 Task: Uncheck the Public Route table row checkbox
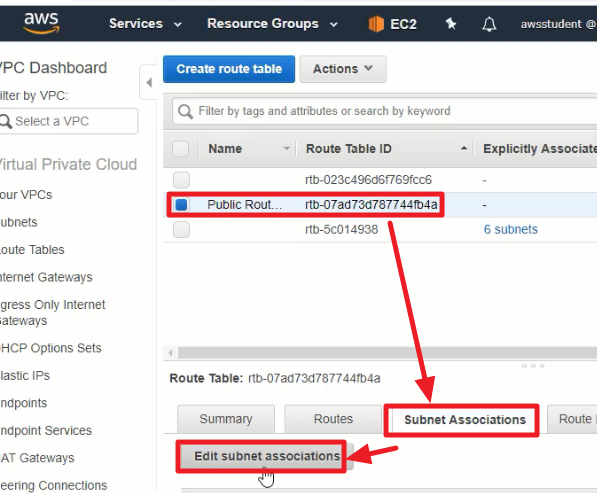[181, 205]
